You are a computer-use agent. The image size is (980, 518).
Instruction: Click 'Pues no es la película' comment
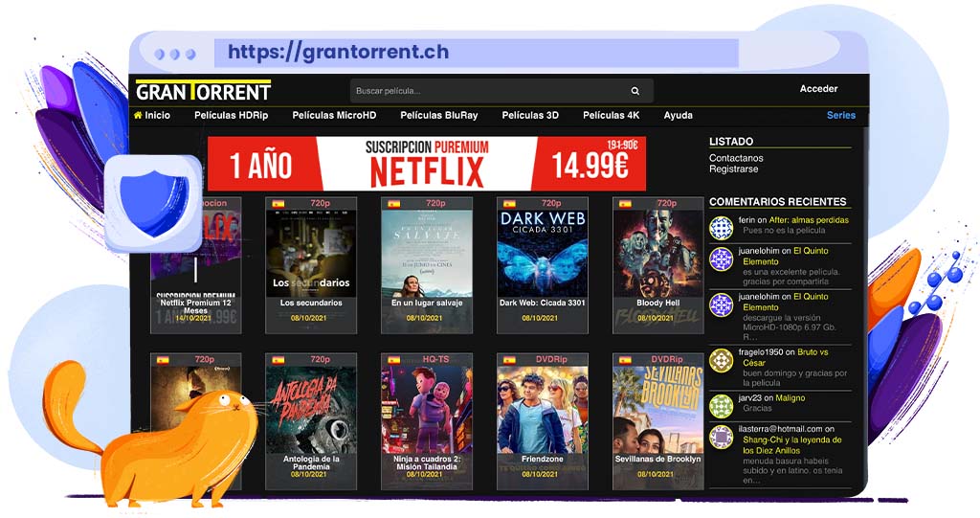pyautogui.click(x=784, y=230)
